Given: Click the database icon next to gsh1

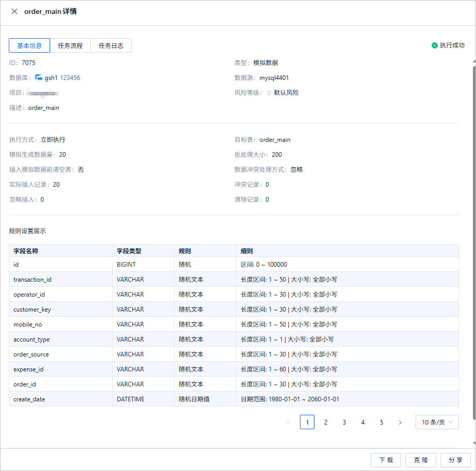Looking at the screenshot, I should coord(39,78).
